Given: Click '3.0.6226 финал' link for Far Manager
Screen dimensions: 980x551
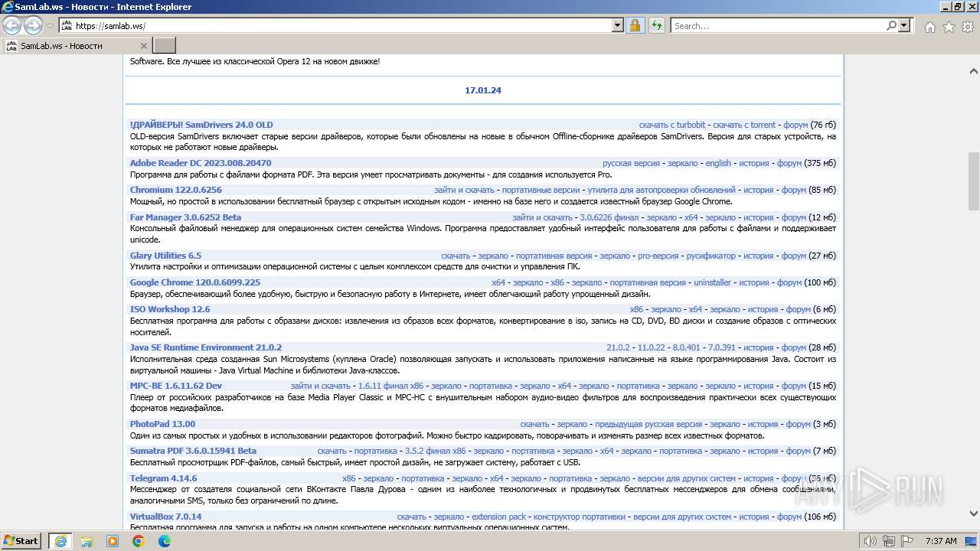Looking at the screenshot, I should [609, 217].
